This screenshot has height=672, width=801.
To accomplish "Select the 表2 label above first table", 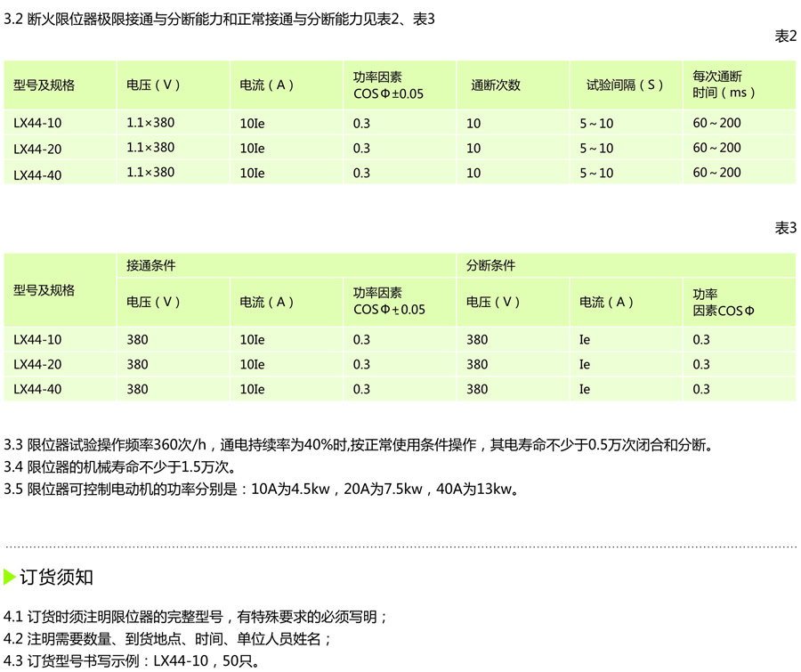I will pyautogui.click(x=785, y=36).
